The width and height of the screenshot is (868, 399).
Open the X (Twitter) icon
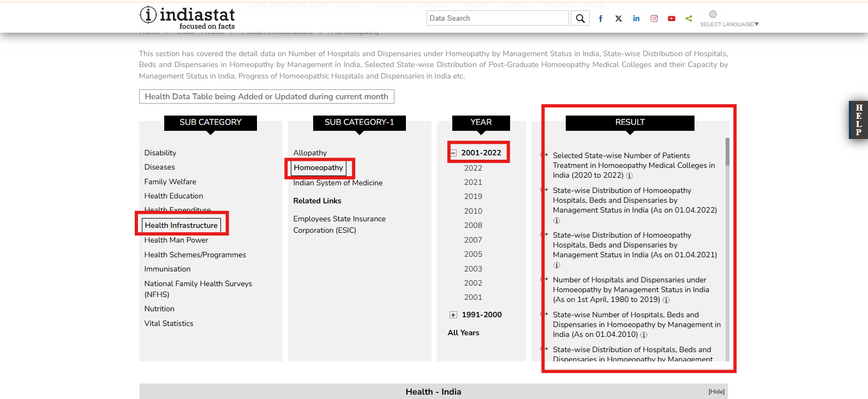coord(619,19)
